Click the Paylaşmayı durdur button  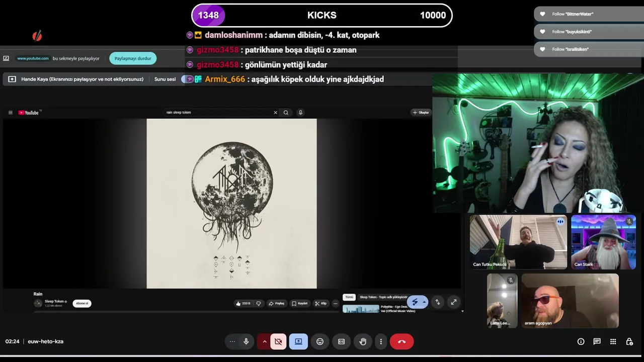133,58
